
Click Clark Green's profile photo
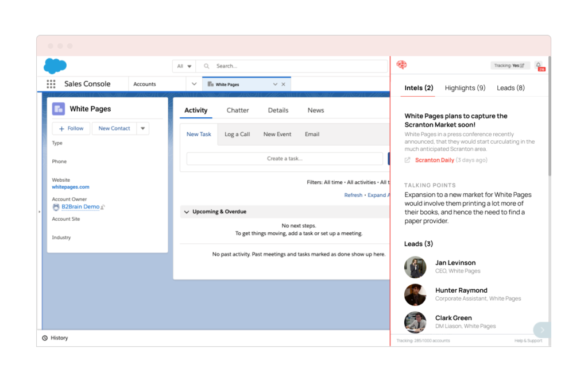[x=415, y=322]
